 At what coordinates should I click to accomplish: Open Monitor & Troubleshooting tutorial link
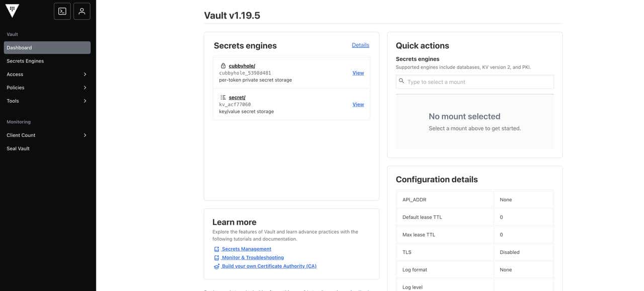253,258
